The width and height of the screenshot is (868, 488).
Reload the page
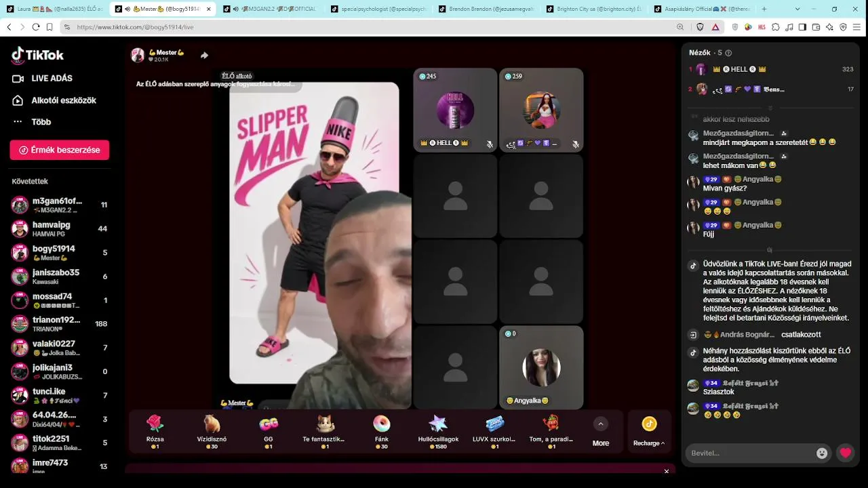pyautogui.click(x=35, y=27)
